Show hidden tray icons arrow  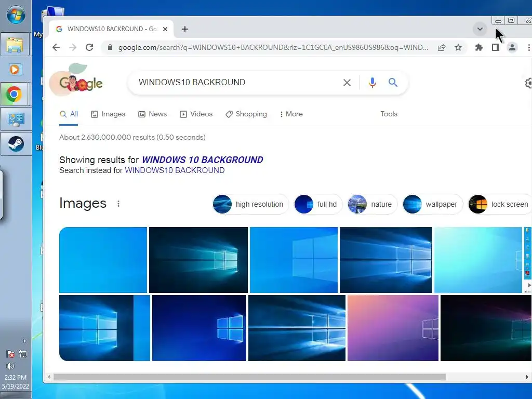[24, 341]
